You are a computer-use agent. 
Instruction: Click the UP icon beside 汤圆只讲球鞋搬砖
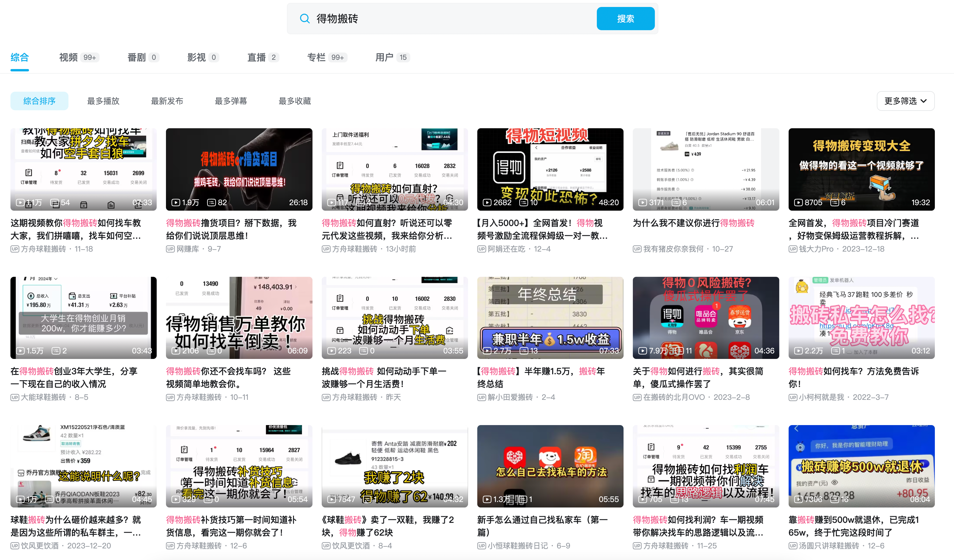pos(793,545)
